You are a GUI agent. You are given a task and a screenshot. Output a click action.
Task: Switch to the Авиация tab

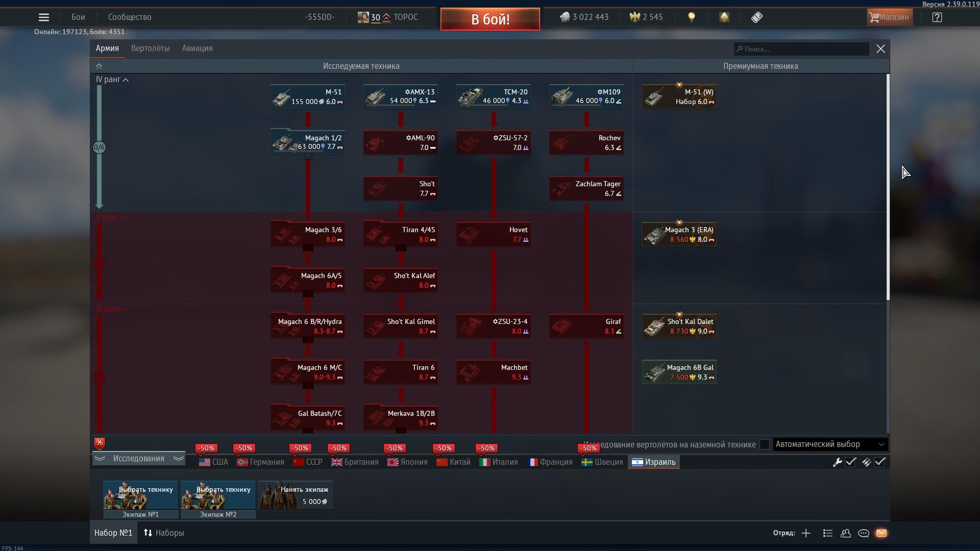(197, 48)
